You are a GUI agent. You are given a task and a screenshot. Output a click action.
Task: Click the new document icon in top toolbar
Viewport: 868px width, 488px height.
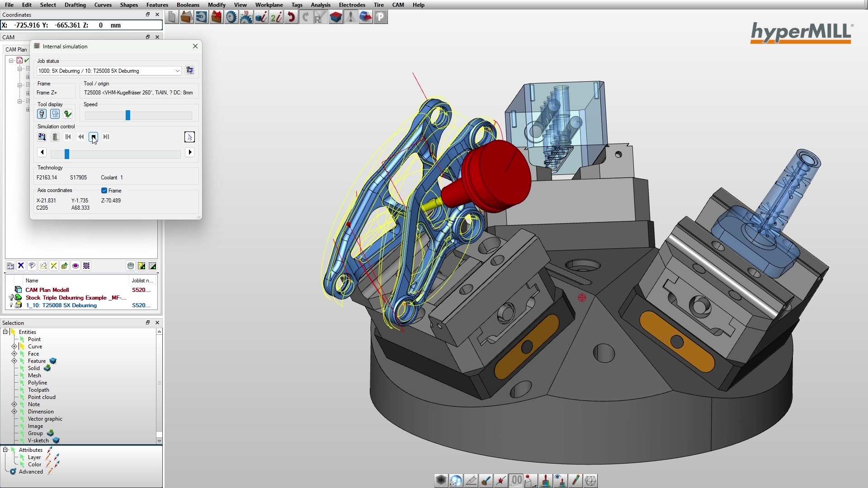(x=171, y=17)
